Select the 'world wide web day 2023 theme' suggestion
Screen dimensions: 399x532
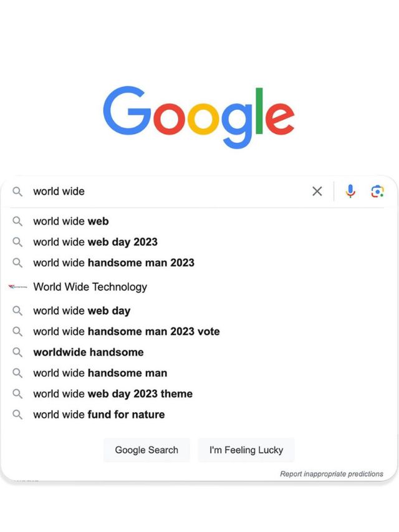point(112,394)
